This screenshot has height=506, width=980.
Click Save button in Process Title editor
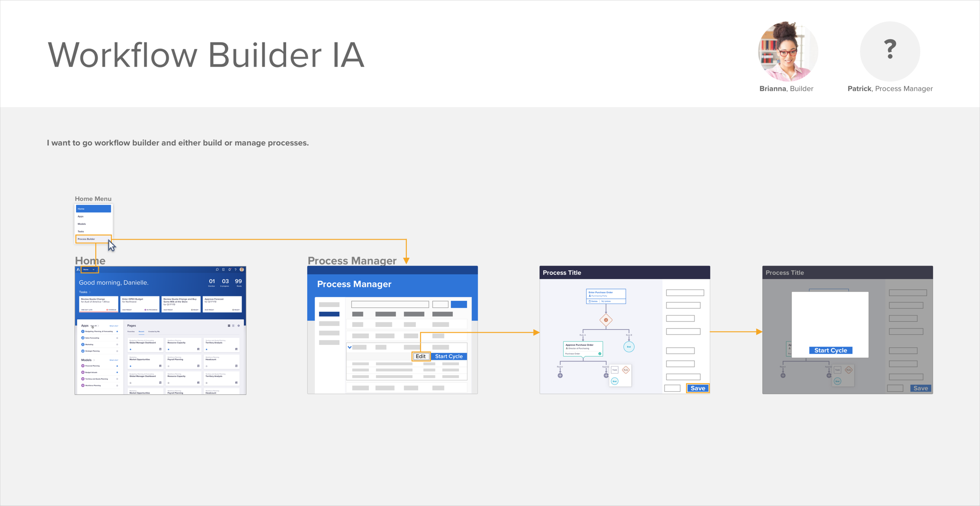tap(697, 388)
